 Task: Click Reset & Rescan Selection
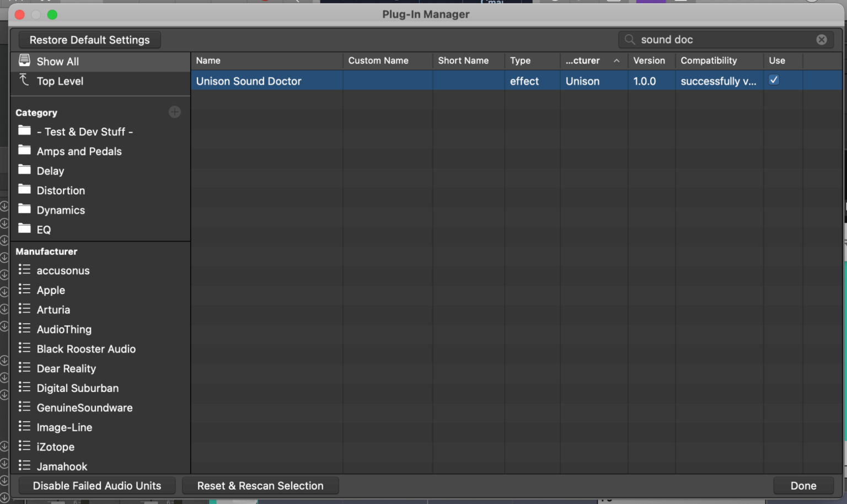[x=260, y=485]
